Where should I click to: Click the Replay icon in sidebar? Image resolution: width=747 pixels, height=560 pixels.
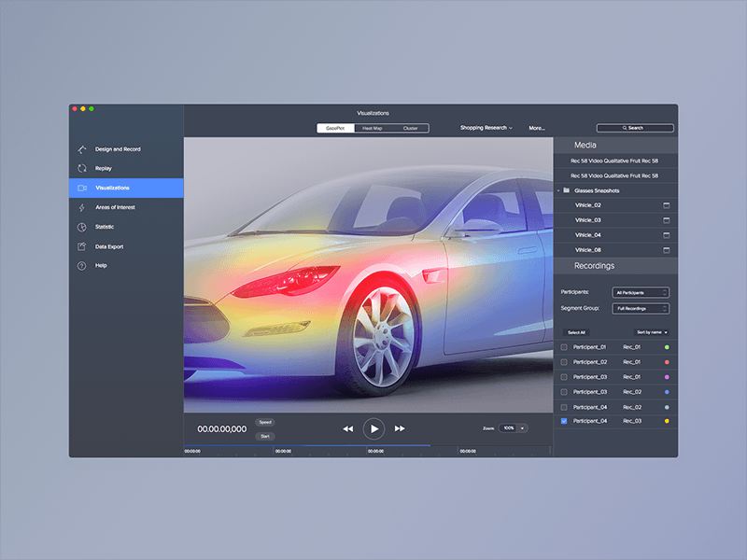tap(82, 169)
